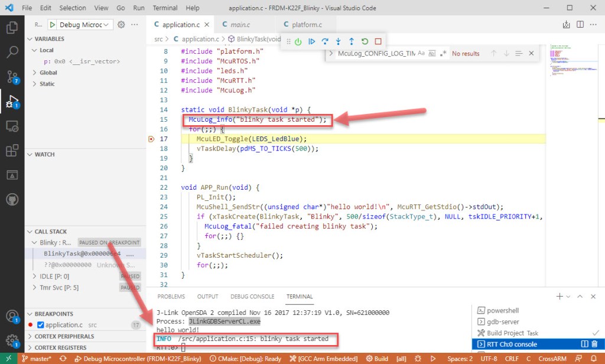Click the Step Into debug arrow
The width and height of the screenshot is (605, 364).
[x=338, y=41]
